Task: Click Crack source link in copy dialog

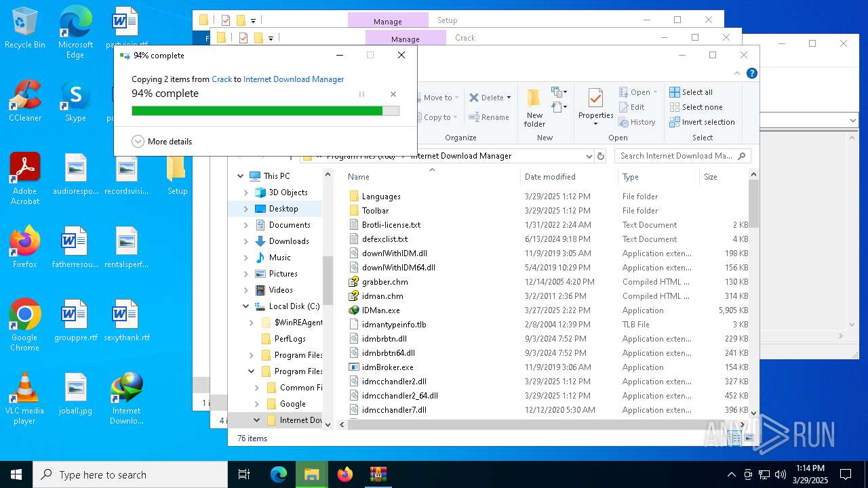Action: pyautogui.click(x=222, y=79)
